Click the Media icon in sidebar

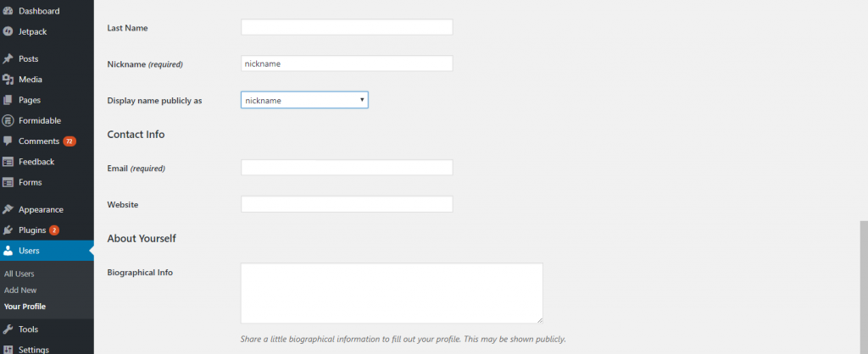pos(8,80)
